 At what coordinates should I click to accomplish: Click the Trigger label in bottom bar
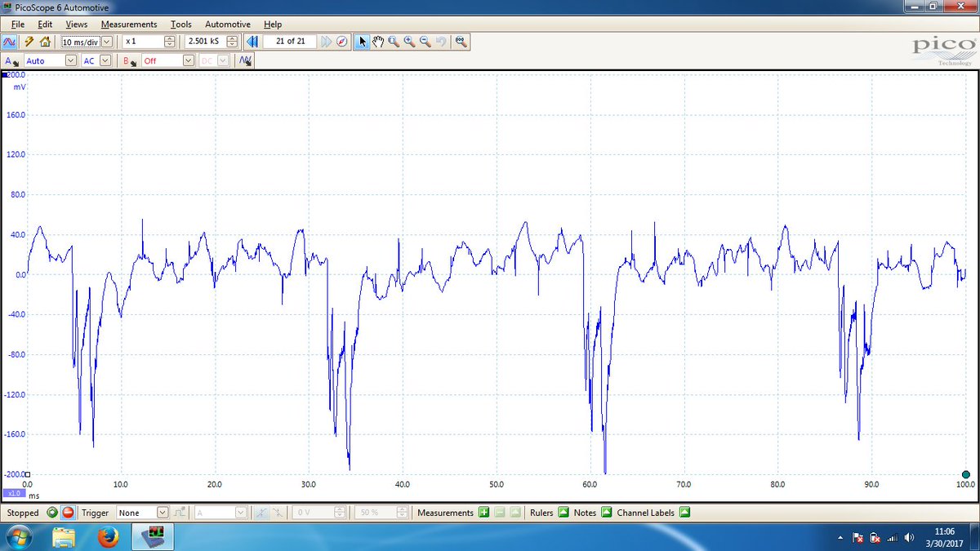96,513
